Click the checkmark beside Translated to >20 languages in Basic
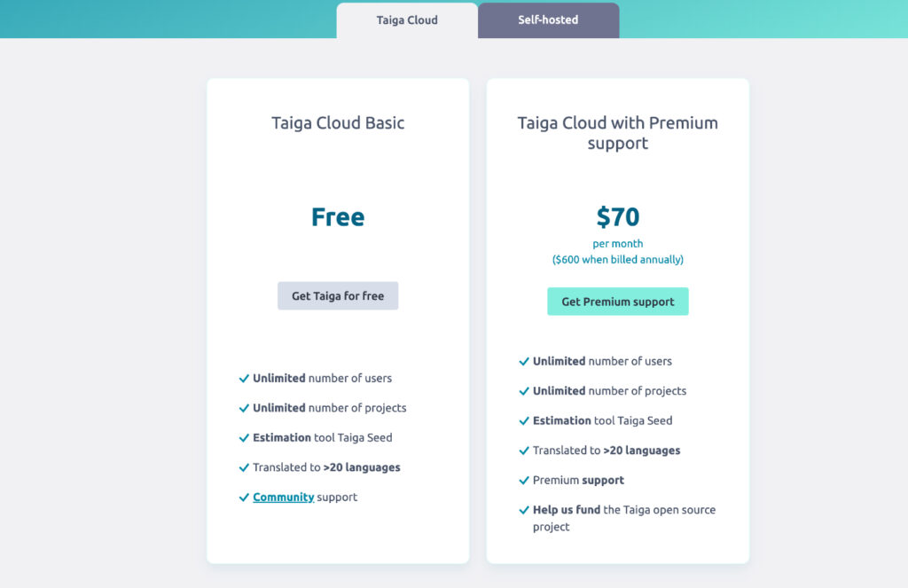Viewport: 908px width, 588px height. (x=244, y=467)
